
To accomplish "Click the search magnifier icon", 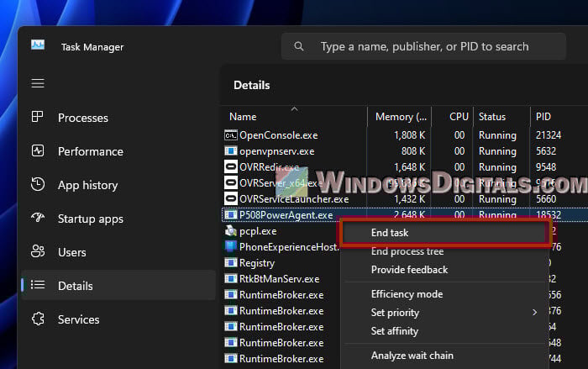I will click(x=299, y=46).
